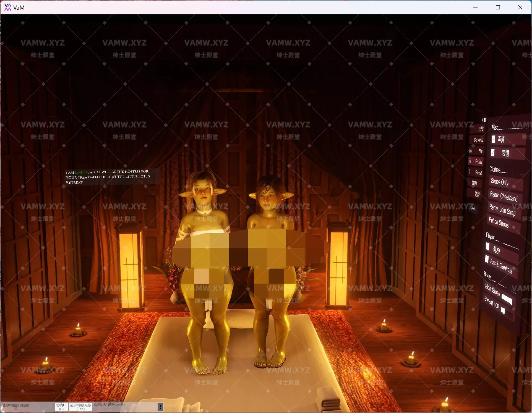Click the VaM logo in the title bar

8,7
